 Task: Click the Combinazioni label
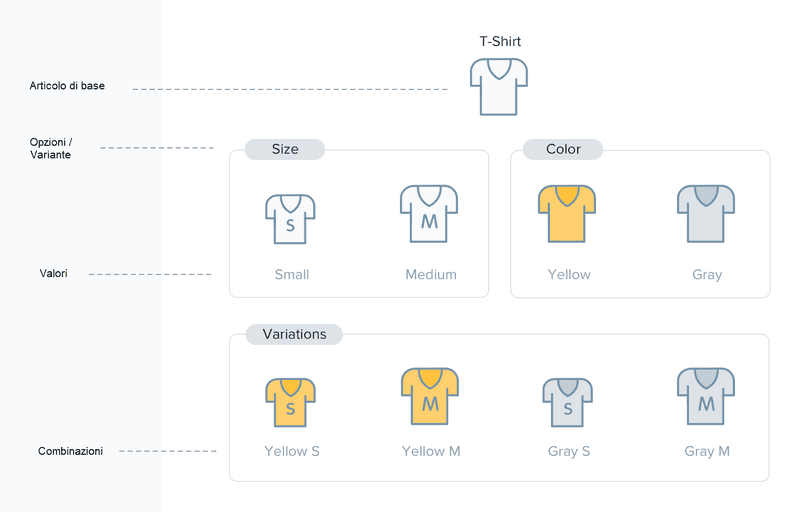tap(70, 451)
